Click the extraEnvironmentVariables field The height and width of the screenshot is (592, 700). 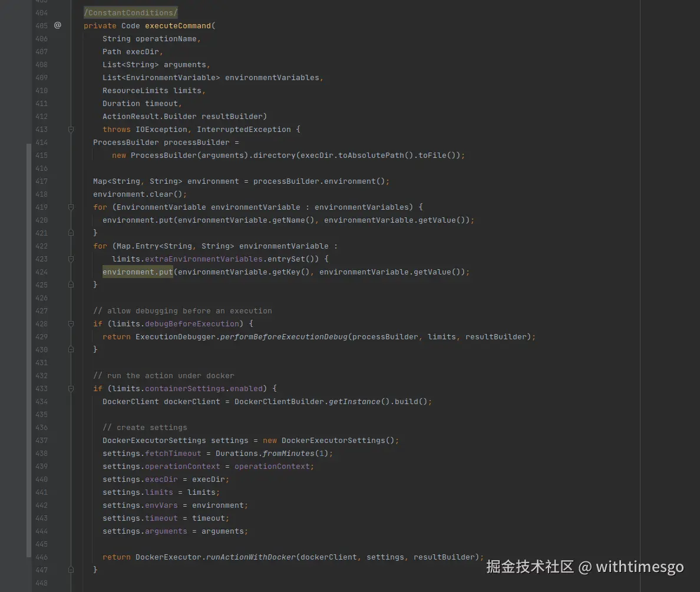203,259
